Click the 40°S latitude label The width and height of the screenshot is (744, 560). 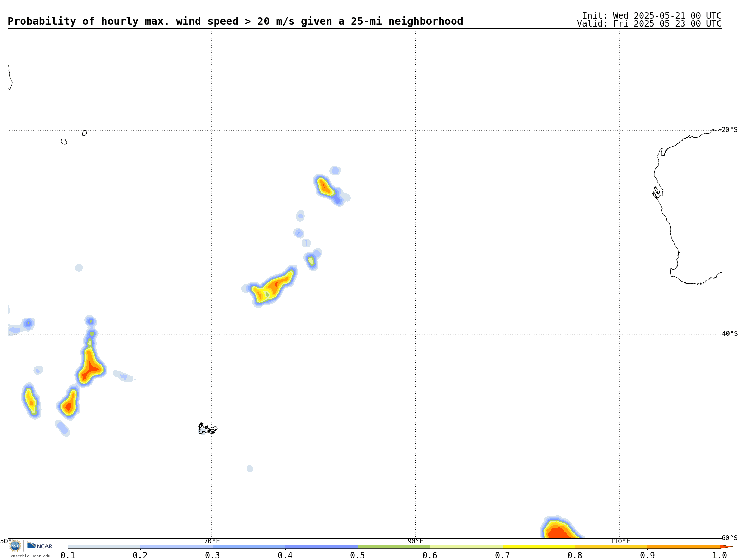point(730,334)
